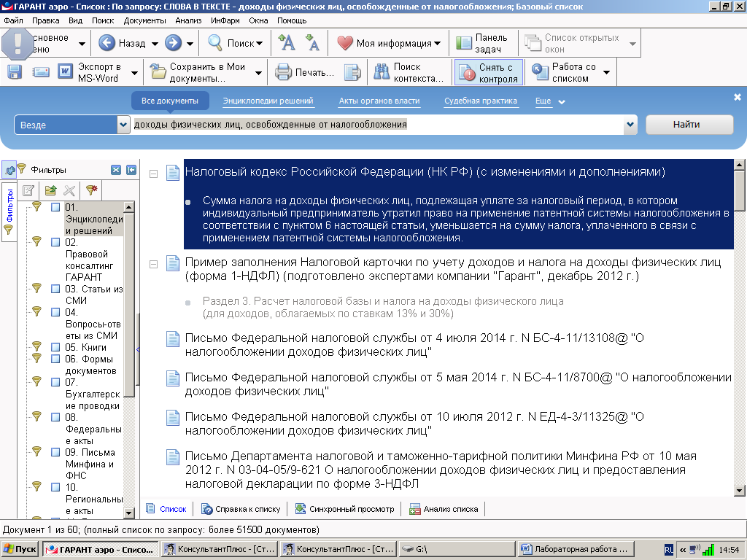Click the heart Моя информация icon
The width and height of the screenshot is (747, 560).
[345, 43]
